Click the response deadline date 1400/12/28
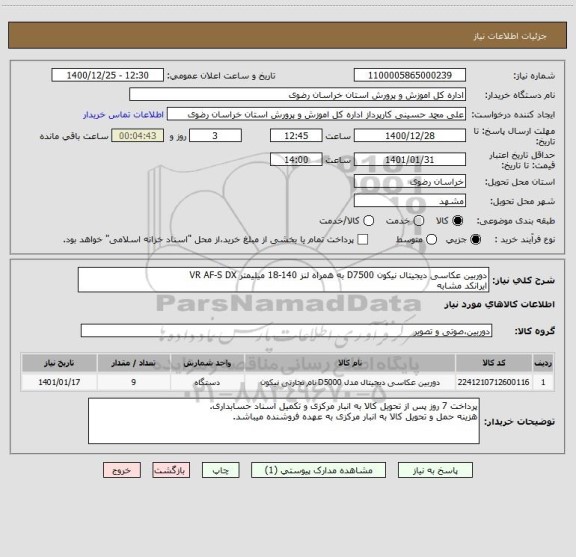Viewport: 576px width, 557px height. coord(410,136)
